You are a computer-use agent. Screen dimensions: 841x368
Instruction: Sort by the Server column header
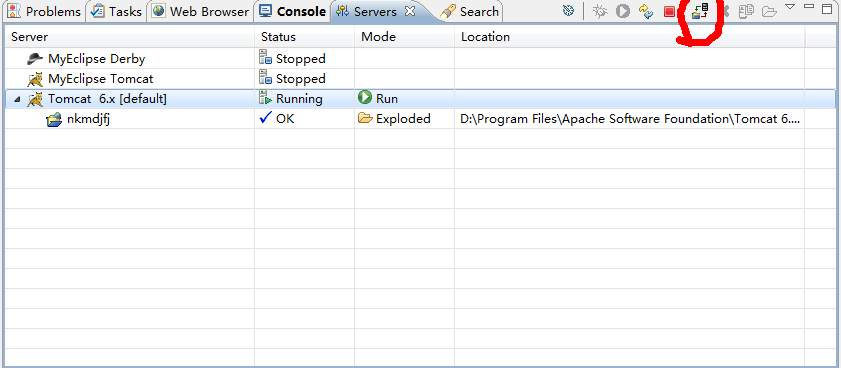point(129,37)
